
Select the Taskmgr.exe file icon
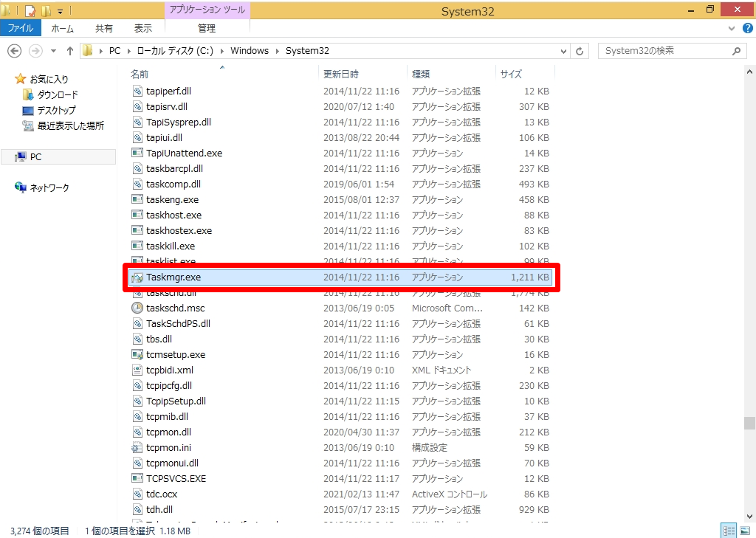[137, 277]
